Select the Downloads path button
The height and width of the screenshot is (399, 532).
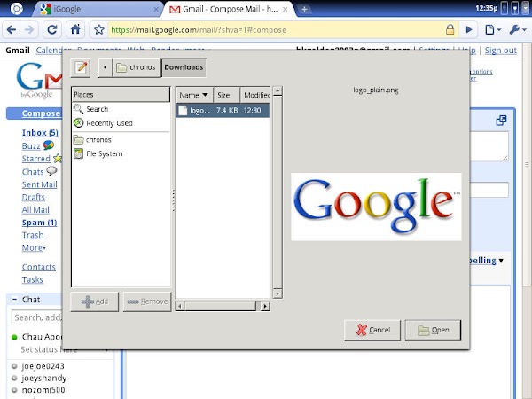[184, 67]
